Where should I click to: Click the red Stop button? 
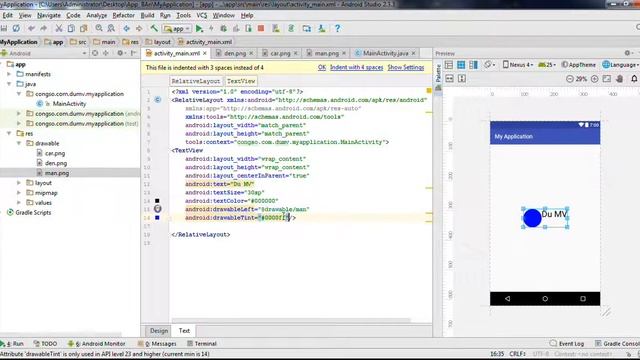[261, 29]
